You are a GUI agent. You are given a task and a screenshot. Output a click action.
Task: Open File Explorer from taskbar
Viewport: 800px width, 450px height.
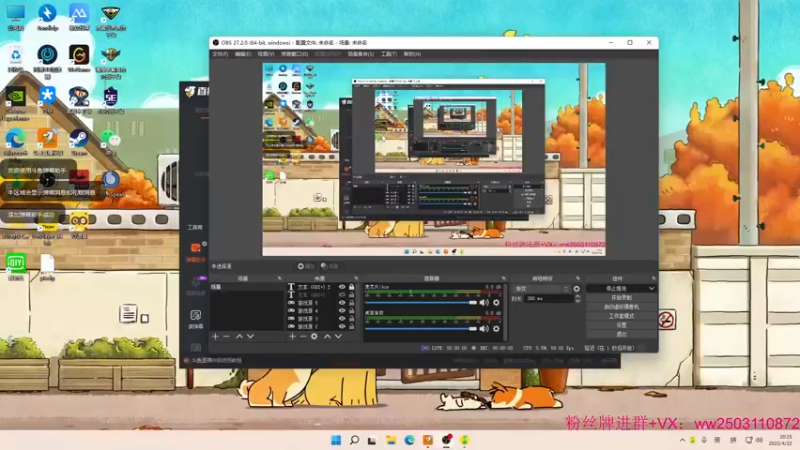pyautogui.click(x=391, y=440)
